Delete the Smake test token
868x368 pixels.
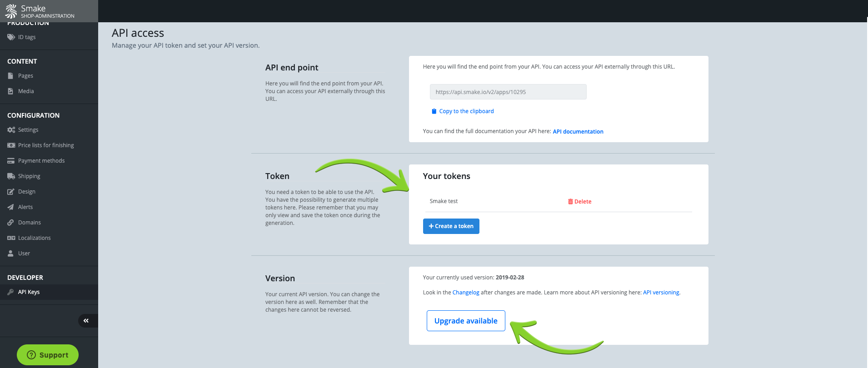579,202
